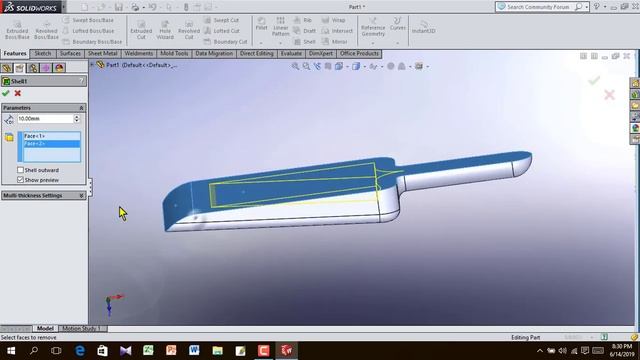Click Section View icon in view toolbar
The image size is (640, 360).
(328, 66)
